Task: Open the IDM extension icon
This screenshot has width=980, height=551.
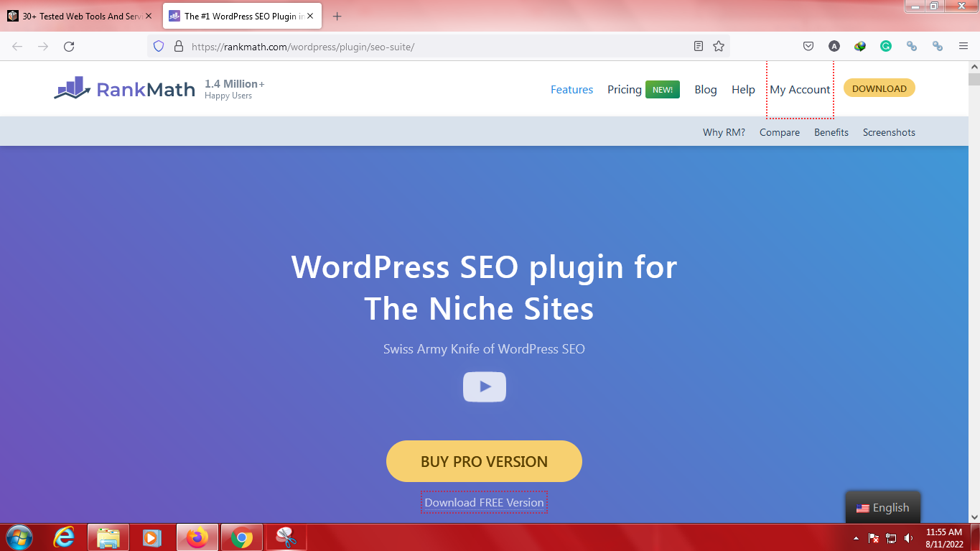Action: pyautogui.click(x=860, y=46)
